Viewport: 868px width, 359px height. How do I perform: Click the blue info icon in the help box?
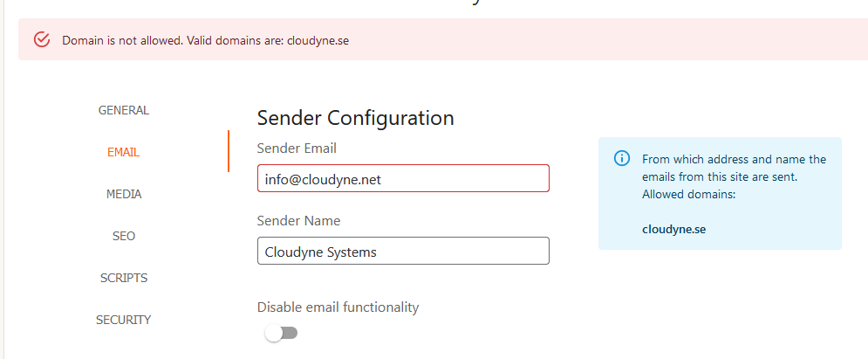tap(622, 158)
